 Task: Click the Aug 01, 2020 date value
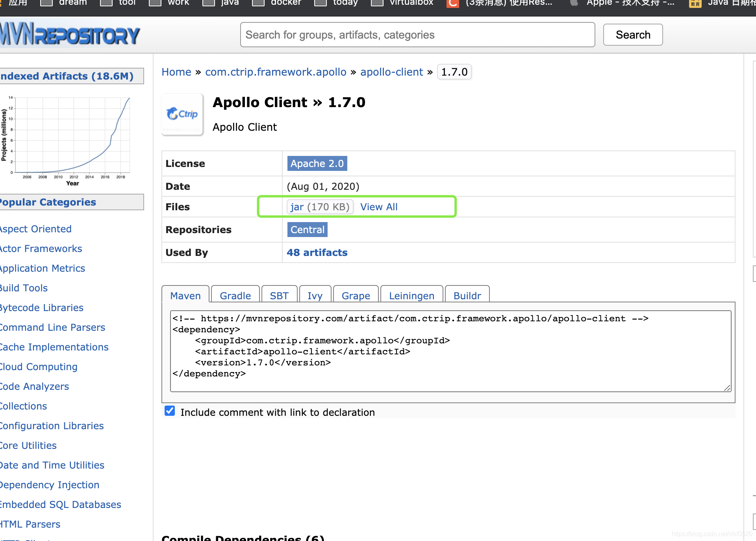click(x=323, y=186)
